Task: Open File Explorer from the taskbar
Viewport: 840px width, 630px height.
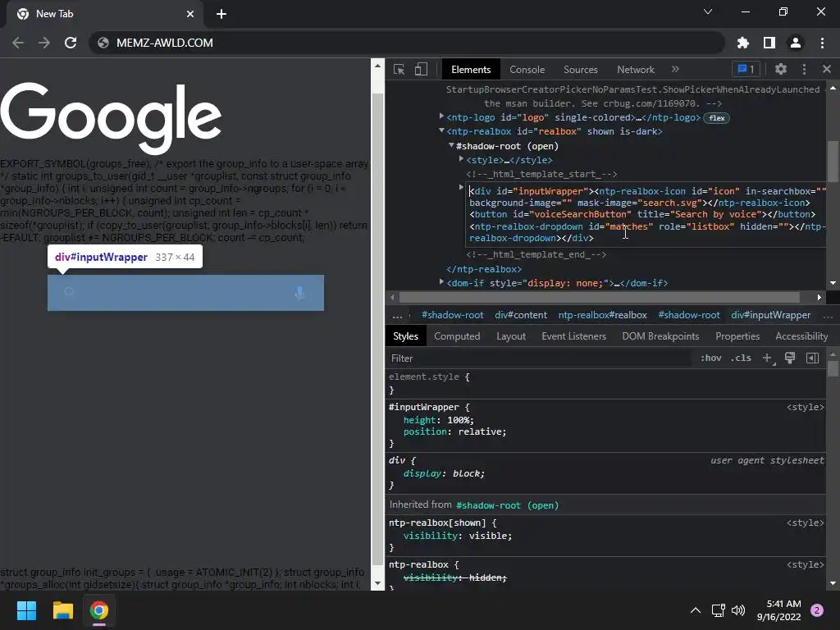Action: (62, 610)
